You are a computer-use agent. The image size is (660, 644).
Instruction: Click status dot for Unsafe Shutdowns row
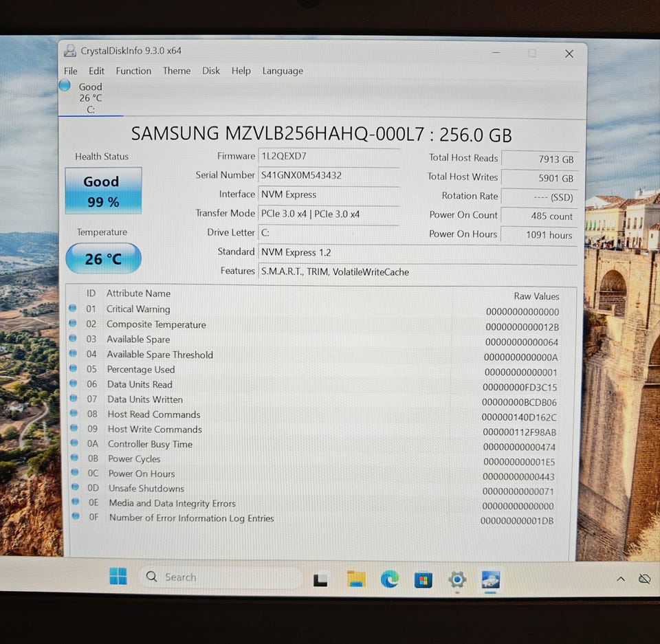[x=75, y=487]
